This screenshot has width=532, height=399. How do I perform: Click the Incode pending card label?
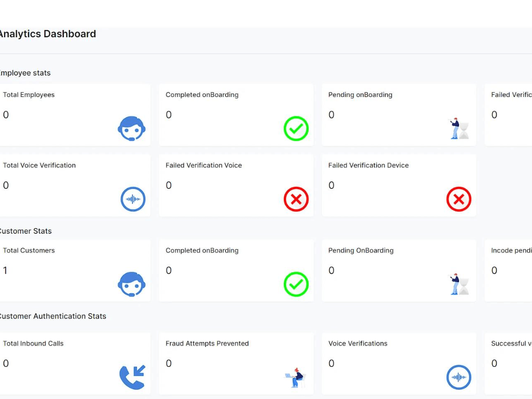point(511,250)
